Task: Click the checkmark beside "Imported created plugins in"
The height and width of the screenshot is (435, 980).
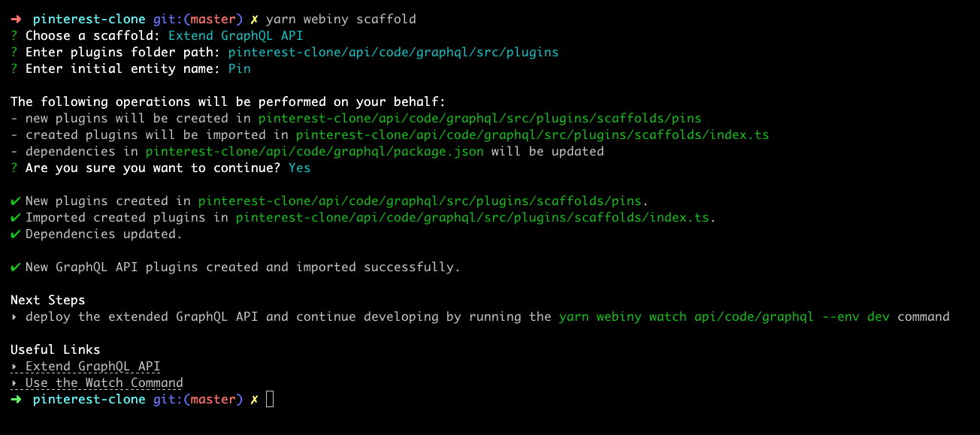Action: click(x=15, y=217)
